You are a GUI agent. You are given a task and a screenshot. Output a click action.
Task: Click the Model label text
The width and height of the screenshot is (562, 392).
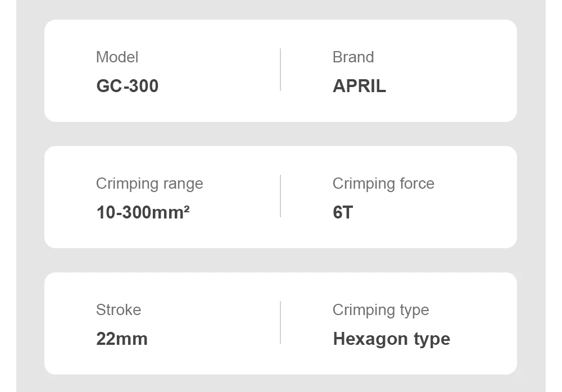click(117, 57)
